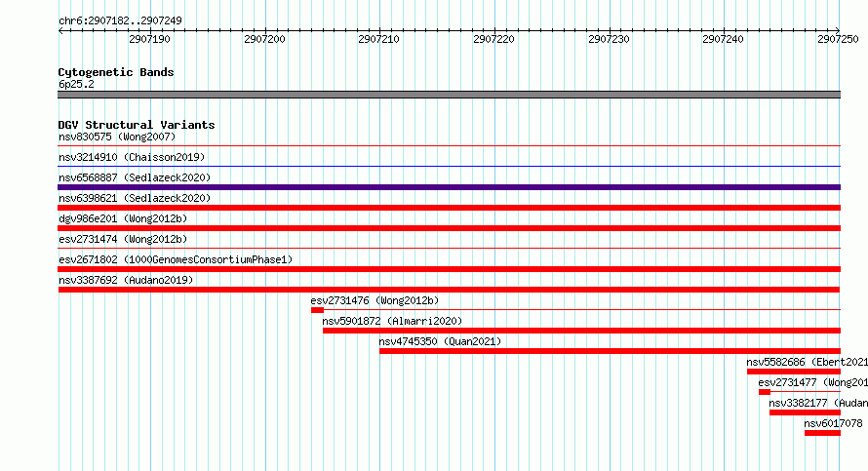Select the red bar under nsv5582686

point(794,372)
